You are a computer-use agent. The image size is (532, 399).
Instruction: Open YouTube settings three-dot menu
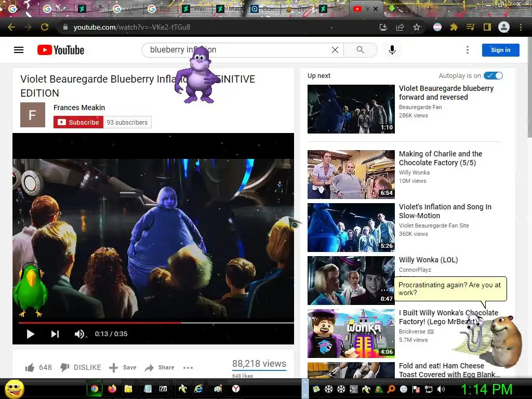click(x=468, y=50)
